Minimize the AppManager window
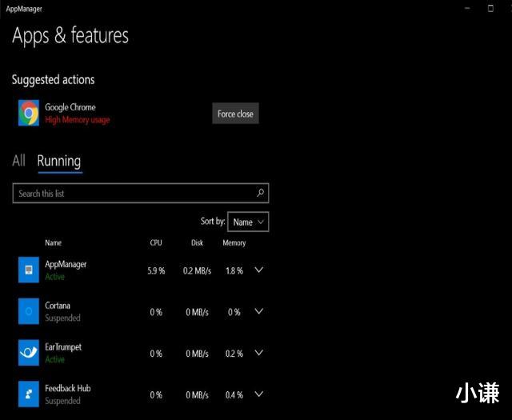 pos(467,8)
